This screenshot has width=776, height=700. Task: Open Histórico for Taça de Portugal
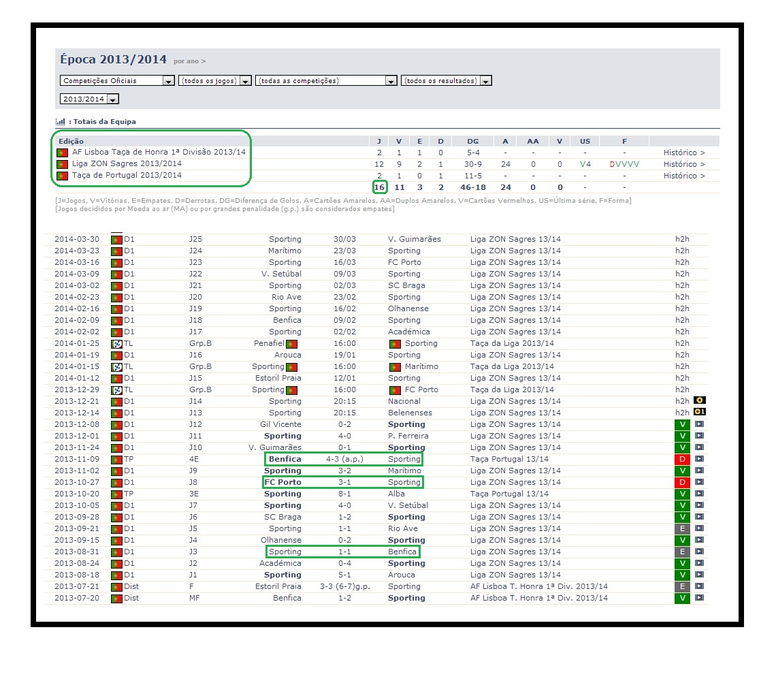(x=684, y=176)
